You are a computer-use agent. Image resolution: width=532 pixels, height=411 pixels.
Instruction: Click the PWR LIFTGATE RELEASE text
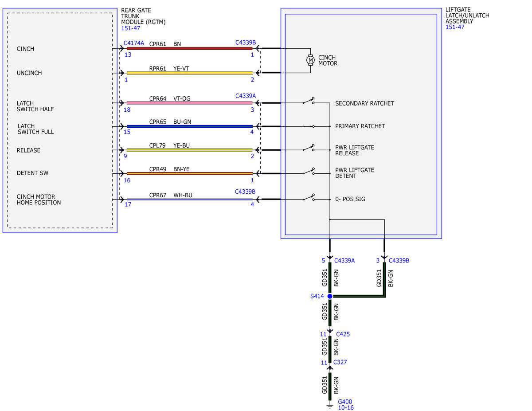[x=354, y=150]
